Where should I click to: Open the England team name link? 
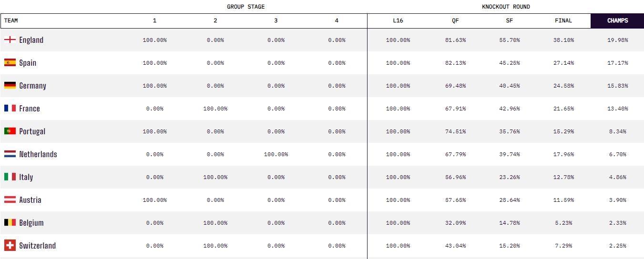tap(31, 40)
